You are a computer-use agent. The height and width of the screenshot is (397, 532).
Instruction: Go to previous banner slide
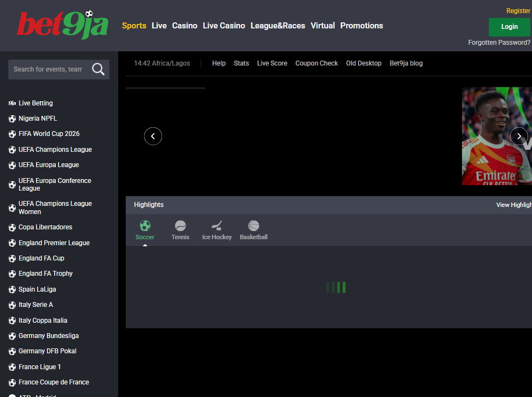(x=153, y=136)
